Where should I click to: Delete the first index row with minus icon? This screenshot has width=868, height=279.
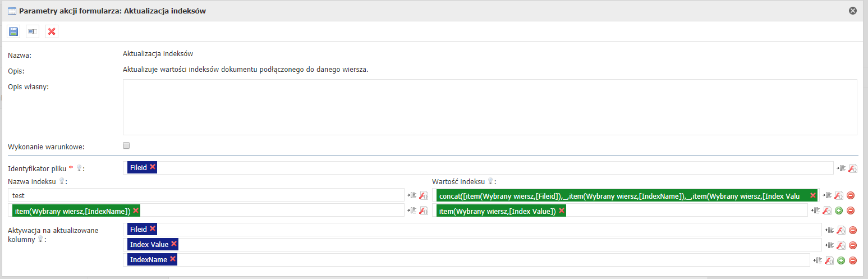pyautogui.click(x=851, y=195)
